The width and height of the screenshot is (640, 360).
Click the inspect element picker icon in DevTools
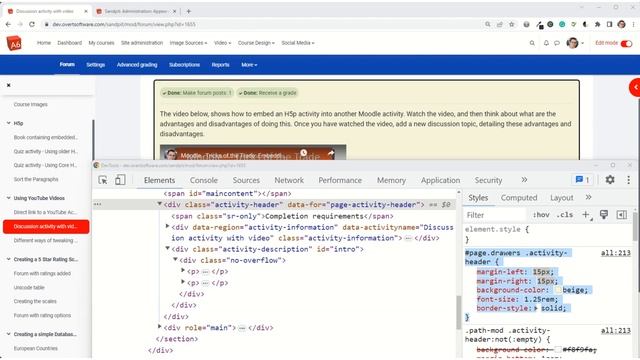click(103, 180)
